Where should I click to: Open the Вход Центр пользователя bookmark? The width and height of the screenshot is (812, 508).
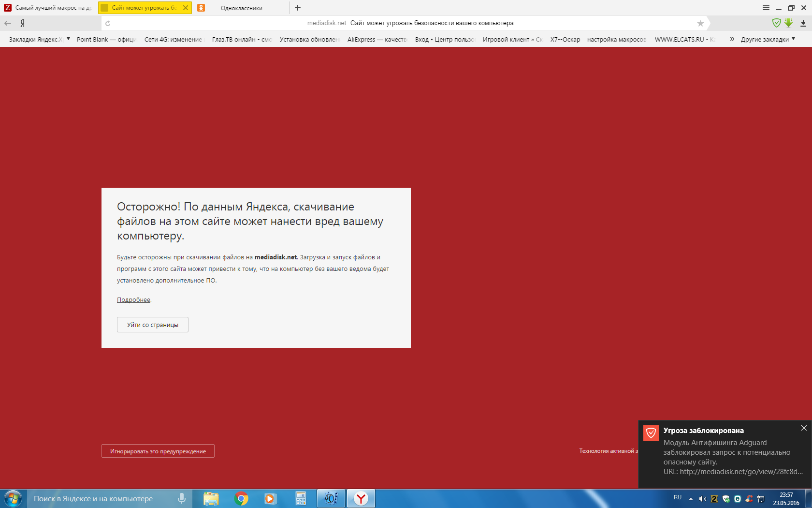click(445, 39)
